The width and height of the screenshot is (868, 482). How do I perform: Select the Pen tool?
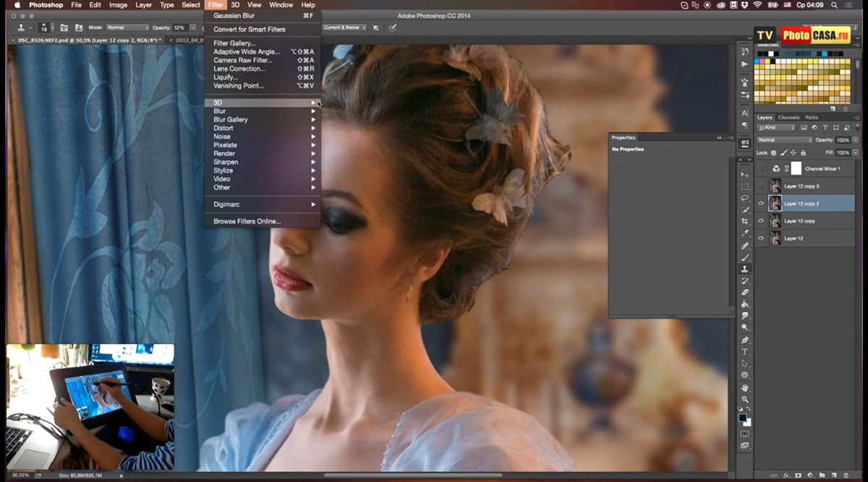744,340
